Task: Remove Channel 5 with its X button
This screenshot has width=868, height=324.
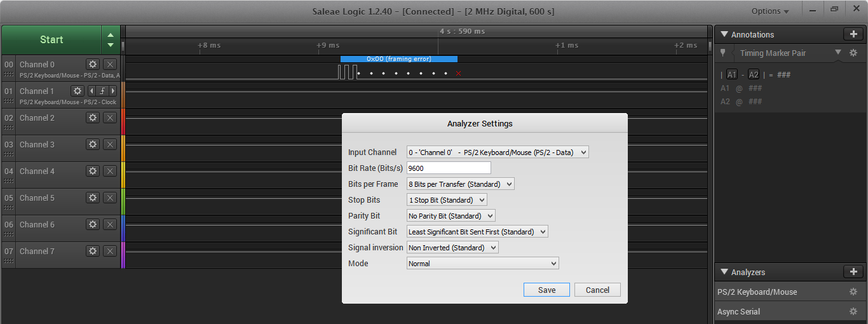Action: pos(110,198)
